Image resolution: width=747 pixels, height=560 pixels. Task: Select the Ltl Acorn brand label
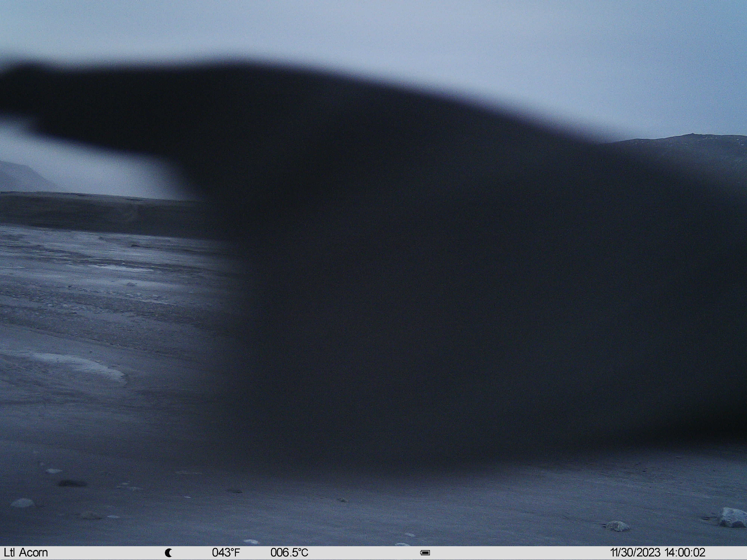[x=26, y=553]
